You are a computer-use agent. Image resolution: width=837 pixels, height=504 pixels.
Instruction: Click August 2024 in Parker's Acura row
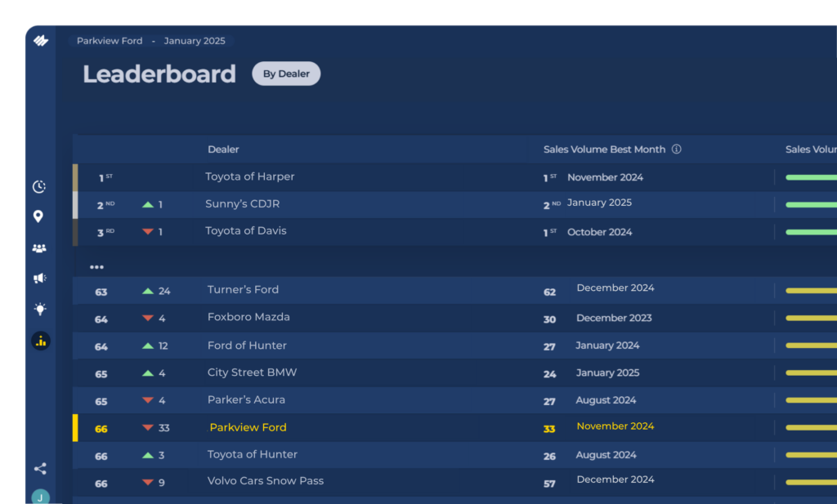point(606,400)
